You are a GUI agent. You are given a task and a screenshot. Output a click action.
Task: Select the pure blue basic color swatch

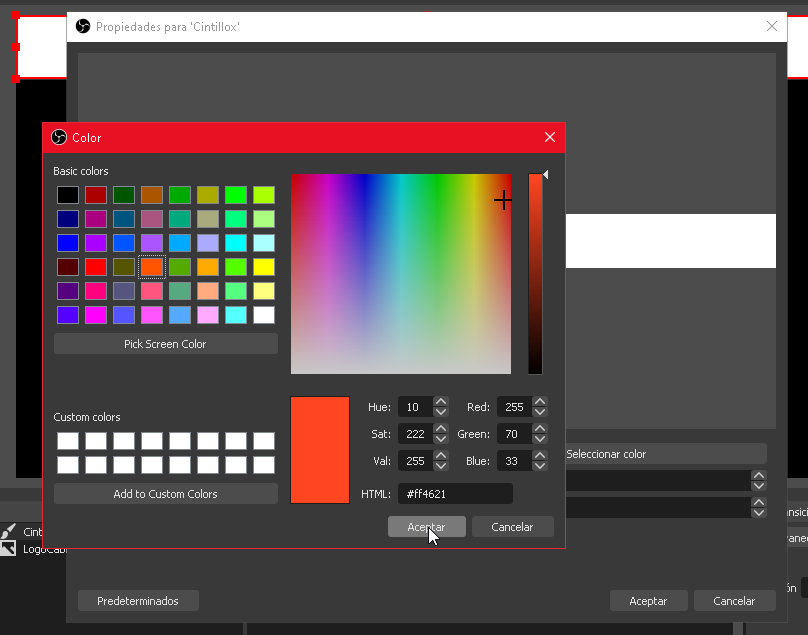68,243
